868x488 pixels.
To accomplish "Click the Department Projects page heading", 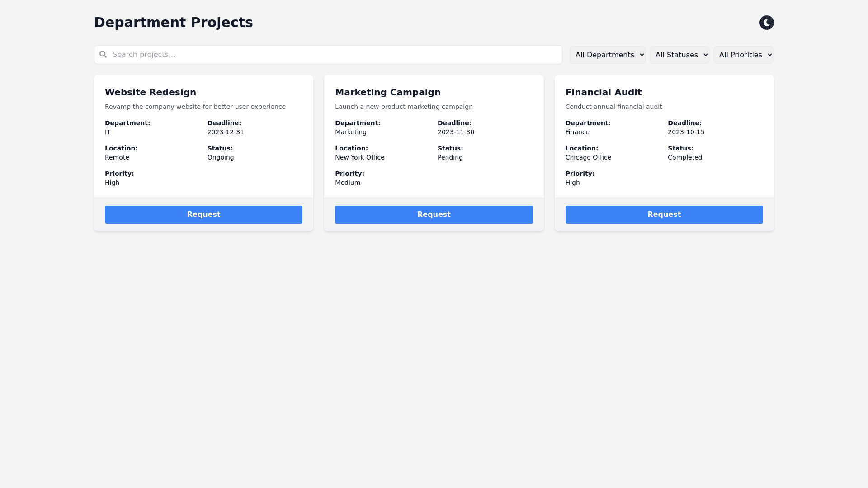I will (173, 23).
